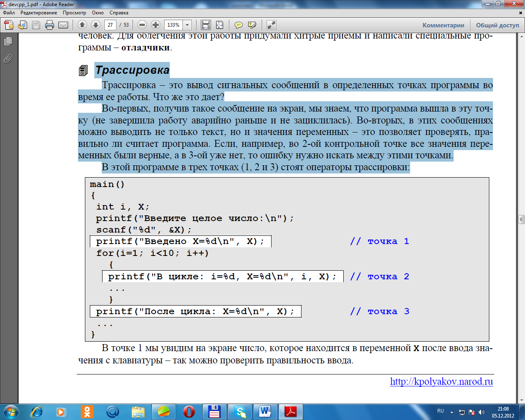Open Windows Explorer folder on taskbar
The height and width of the screenshot is (420, 525).
pyautogui.click(x=138, y=411)
